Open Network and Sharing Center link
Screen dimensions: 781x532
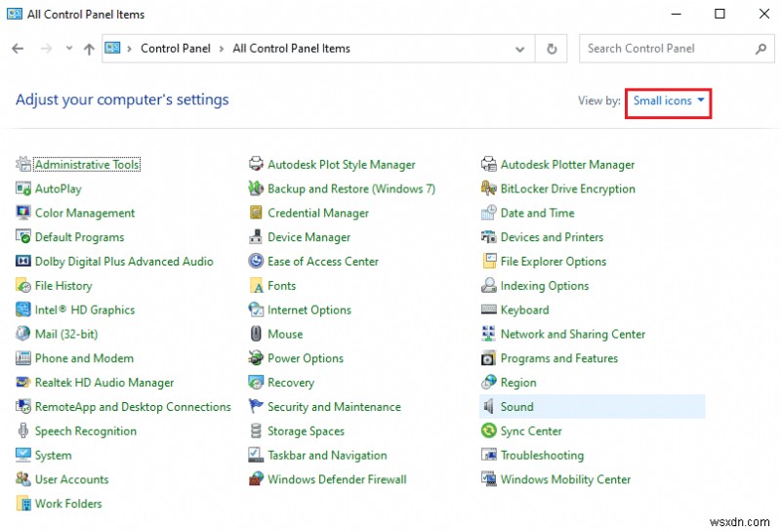pyautogui.click(x=572, y=334)
